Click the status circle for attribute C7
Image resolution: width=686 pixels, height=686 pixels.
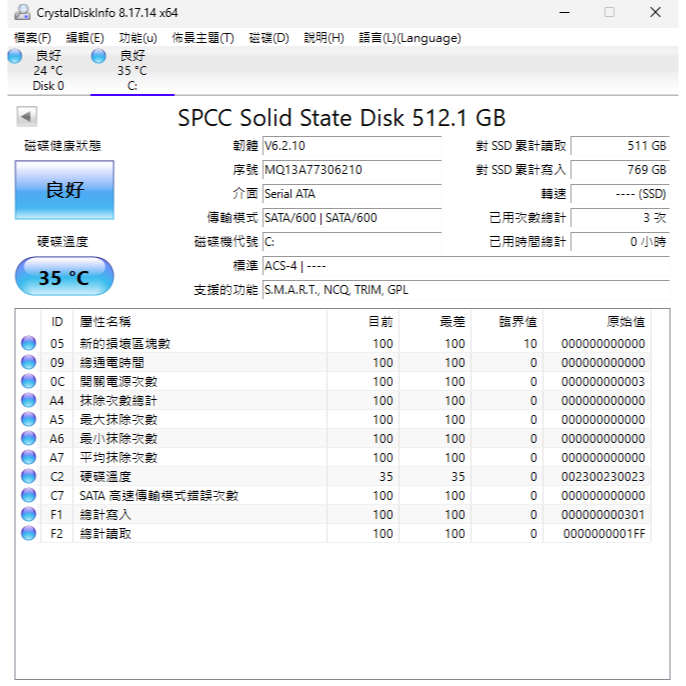tap(28, 496)
